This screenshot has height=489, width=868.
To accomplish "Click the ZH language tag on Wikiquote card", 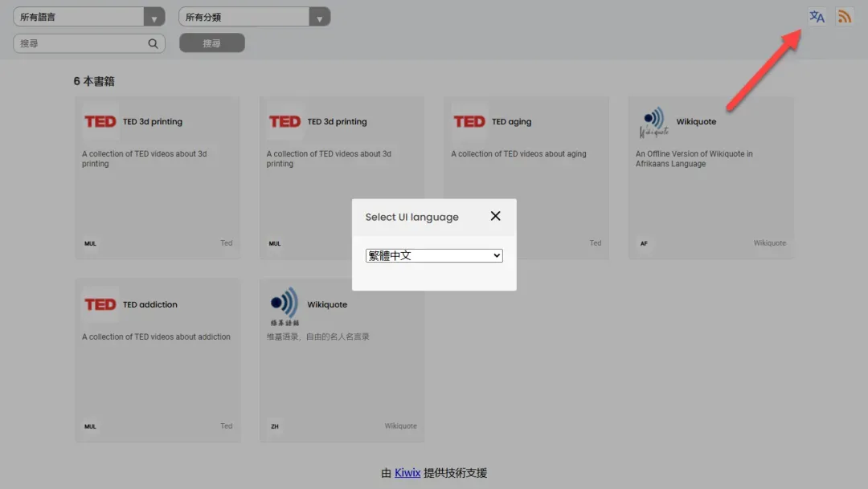I will [x=275, y=426].
